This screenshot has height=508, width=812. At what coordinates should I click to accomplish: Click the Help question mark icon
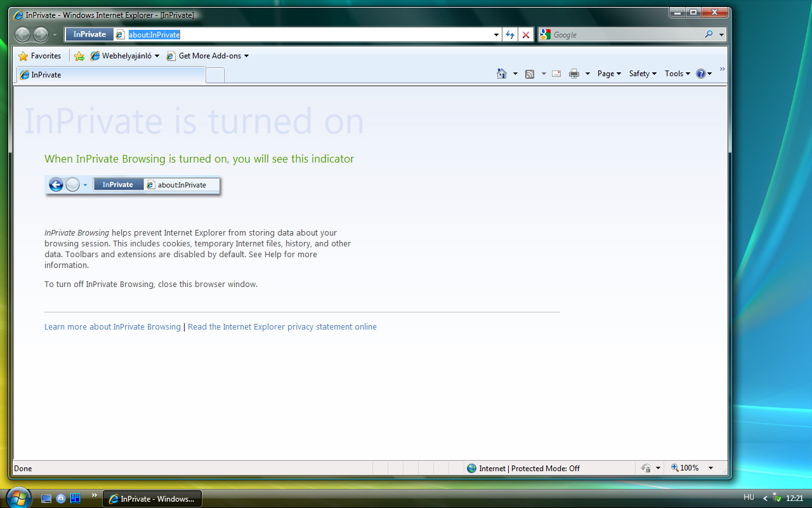[701, 74]
